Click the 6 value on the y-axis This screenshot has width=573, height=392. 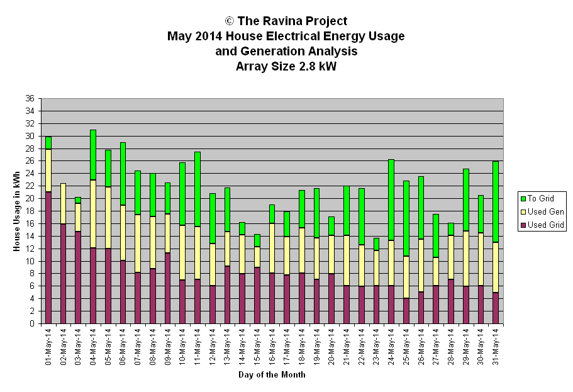(32, 286)
